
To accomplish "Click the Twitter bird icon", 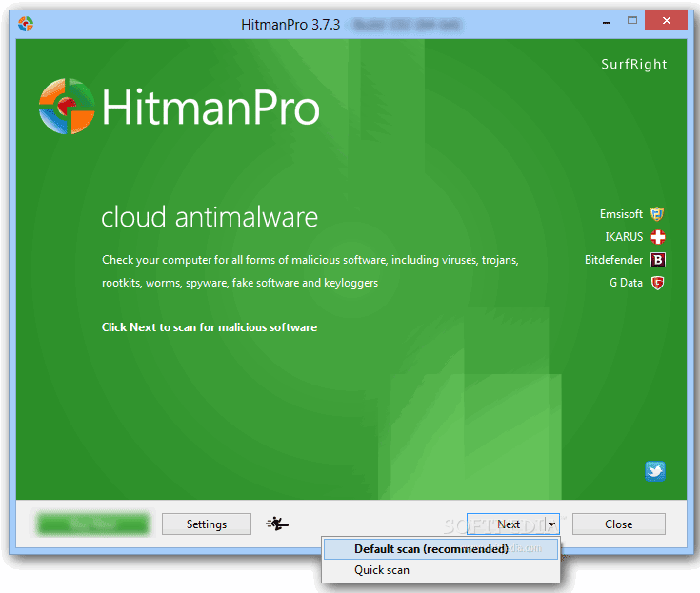I will tap(655, 471).
